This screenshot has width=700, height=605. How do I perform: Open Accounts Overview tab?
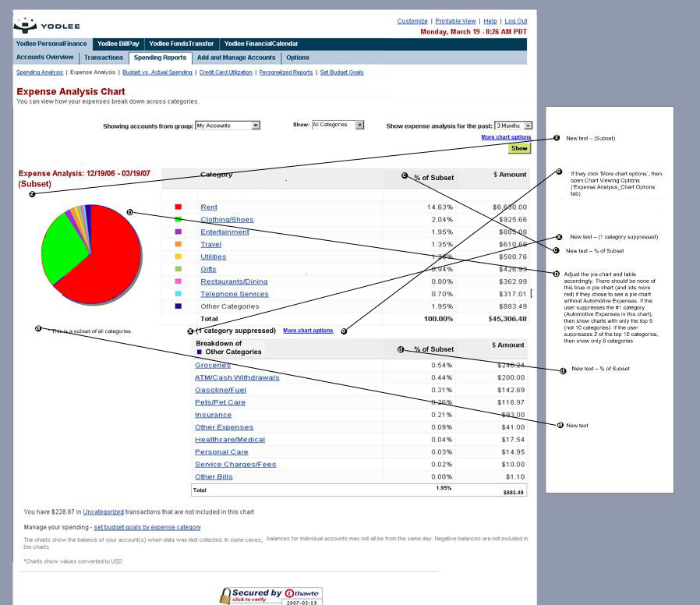44,57
